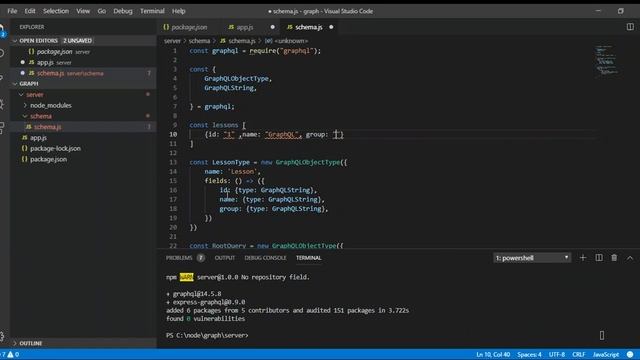Click unsaved dot on app.js tab
This screenshot has width=640, height=360.
pos(273,27)
